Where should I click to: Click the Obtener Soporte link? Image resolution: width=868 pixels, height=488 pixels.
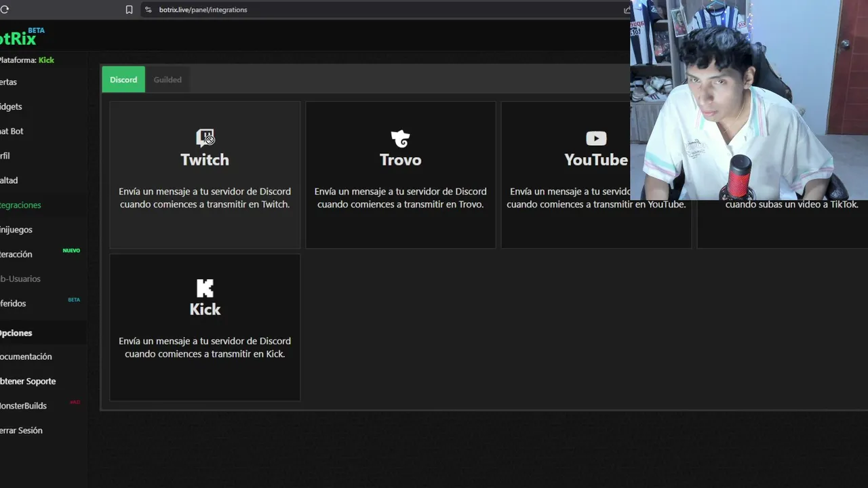[x=28, y=381]
